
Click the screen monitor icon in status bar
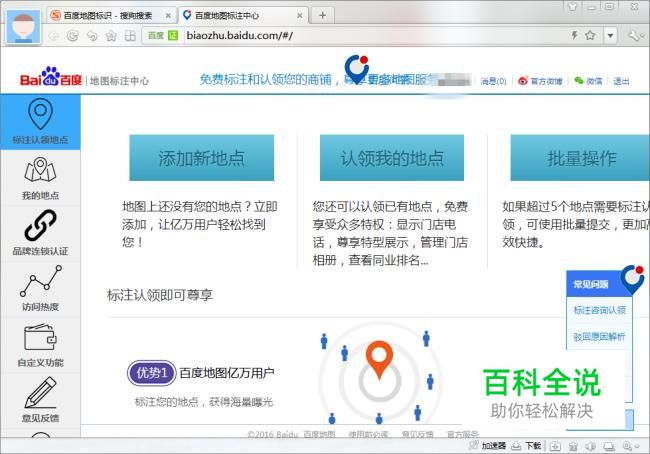point(609,446)
